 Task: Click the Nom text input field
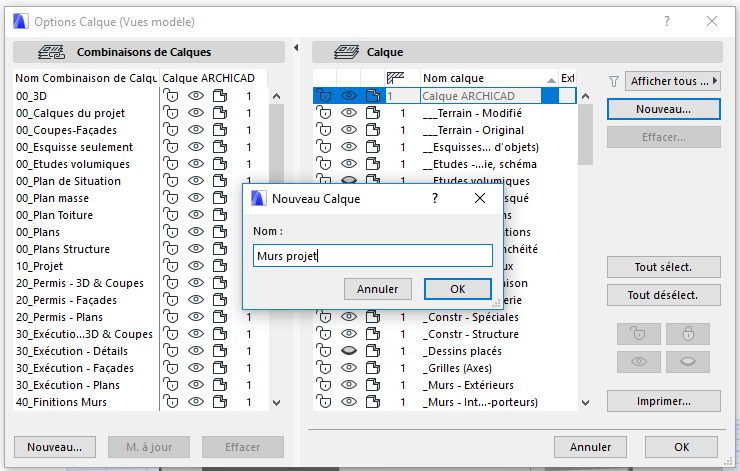372,256
